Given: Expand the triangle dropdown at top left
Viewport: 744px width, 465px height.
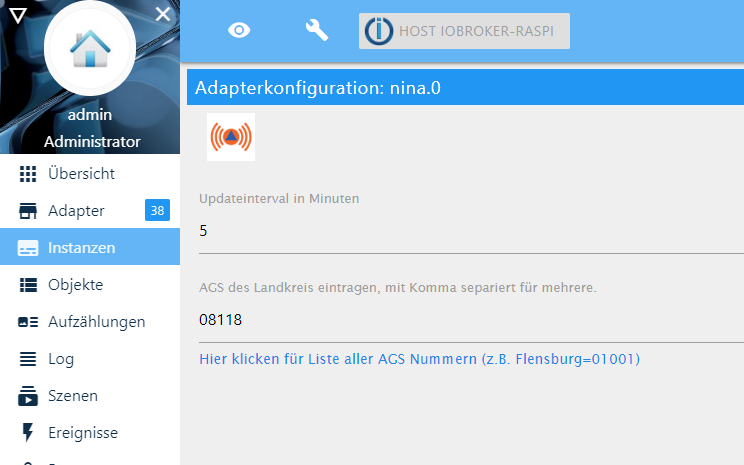Looking at the screenshot, I should pos(16,14).
